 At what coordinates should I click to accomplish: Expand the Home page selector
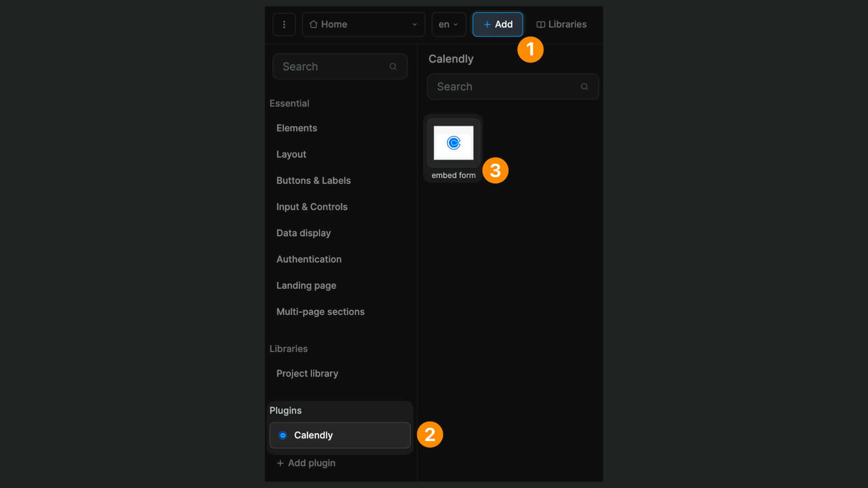tap(414, 25)
